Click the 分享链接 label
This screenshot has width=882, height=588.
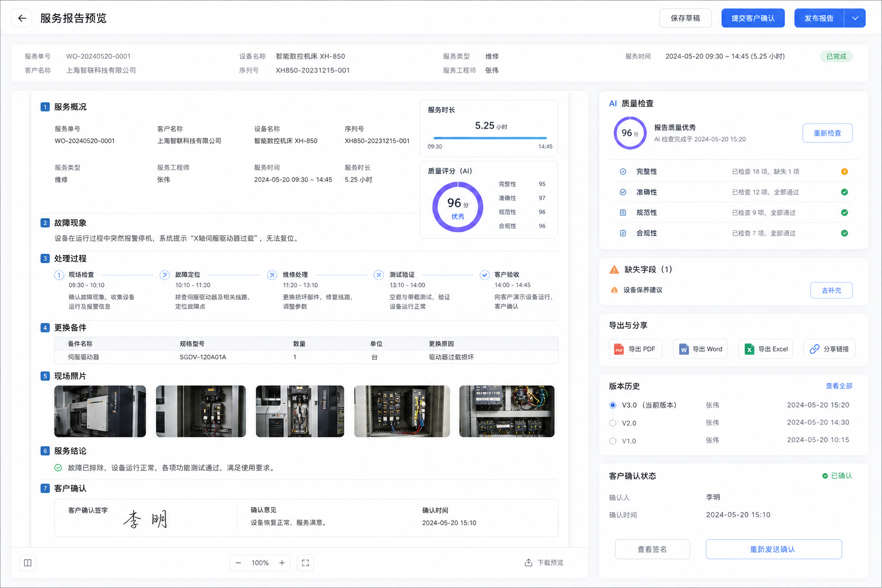(836, 349)
